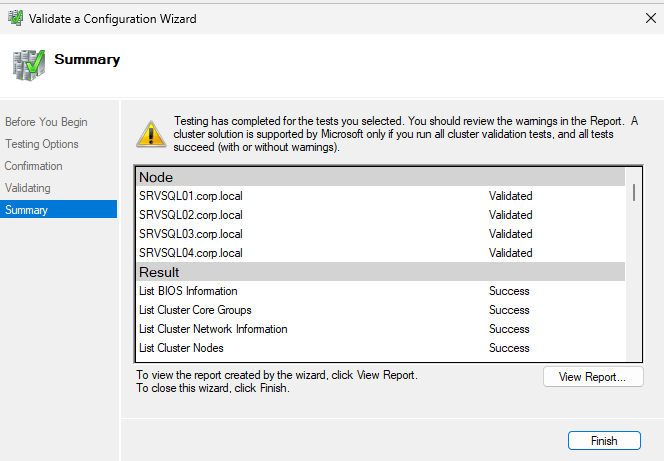Select the SRVSQL04.corp.local row
The width and height of the screenshot is (664, 461).
381,253
